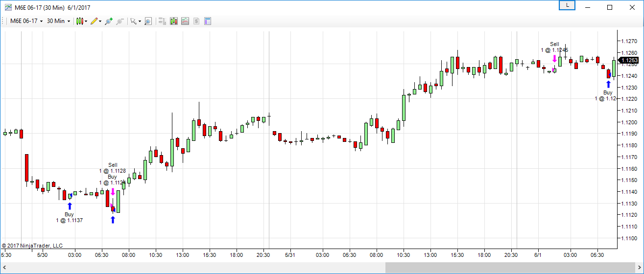Select the cursor pointer tool icon
The width and height of the screenshot is (644, 274).
[x=133, y=21]
